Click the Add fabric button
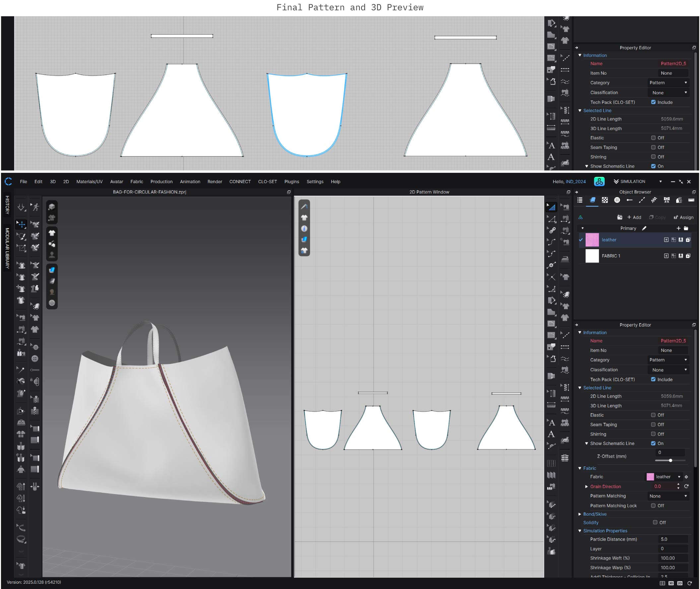 634,217
